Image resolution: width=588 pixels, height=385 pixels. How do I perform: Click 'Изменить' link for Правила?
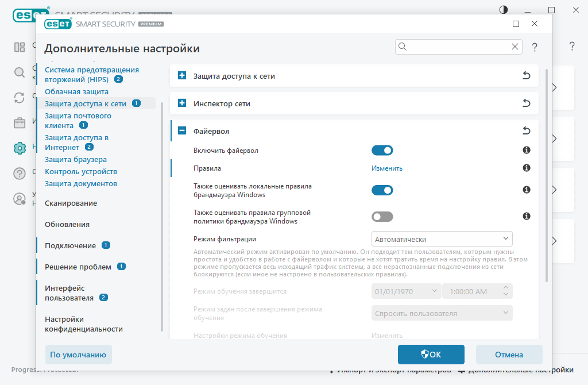[x=387, y=168]
